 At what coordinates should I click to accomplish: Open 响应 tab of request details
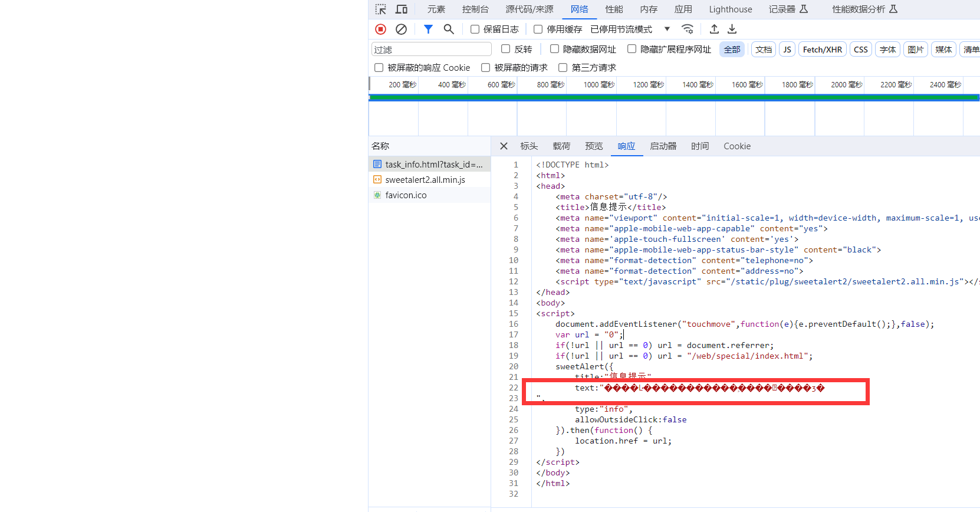tap(626, 146)
